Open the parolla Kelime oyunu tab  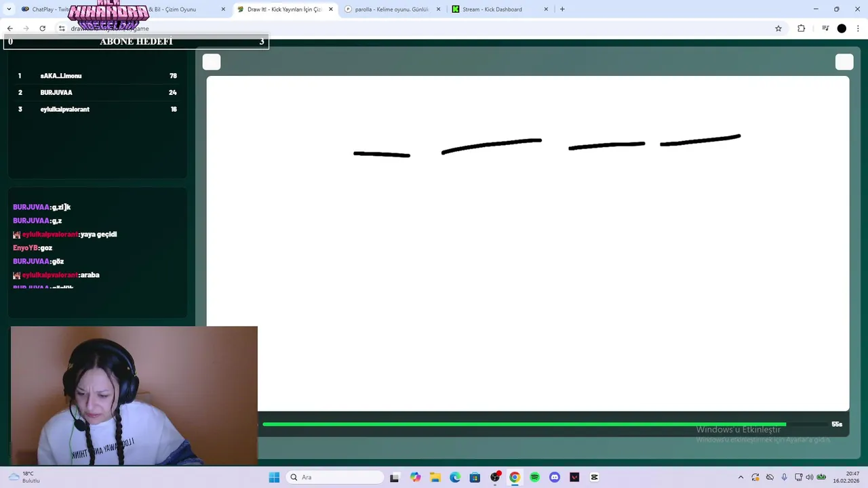click(392, 9)
